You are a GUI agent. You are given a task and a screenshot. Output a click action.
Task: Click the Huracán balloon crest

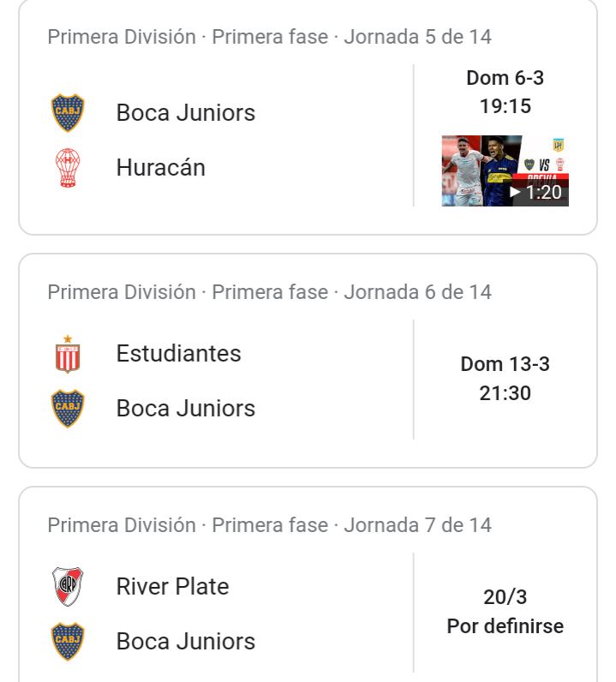point(68,167)
